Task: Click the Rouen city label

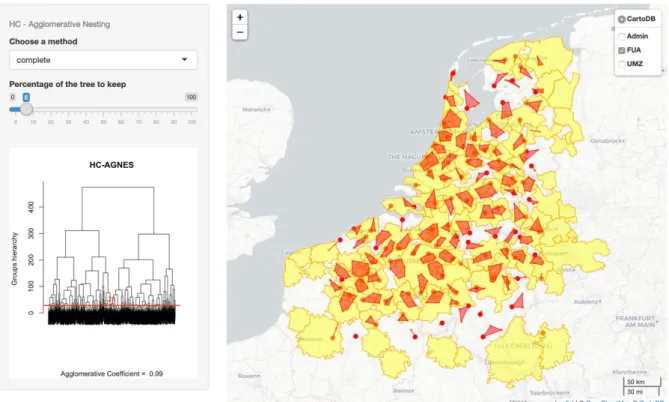Action: 248,376
